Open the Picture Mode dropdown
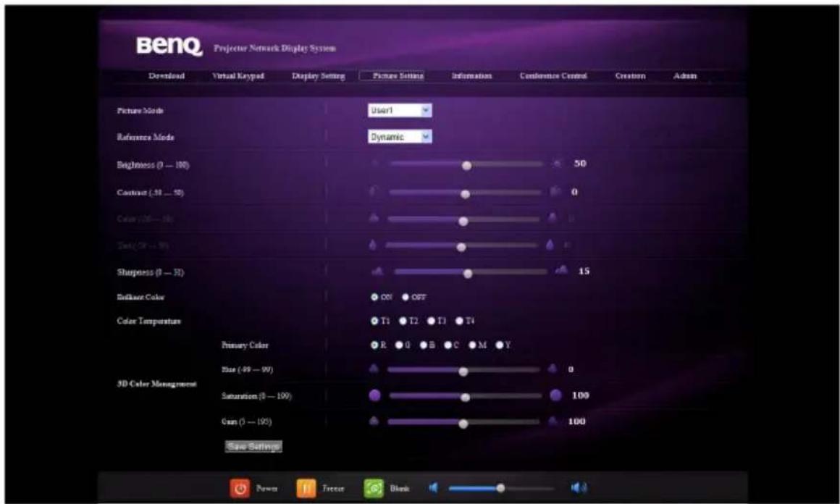This screenshot has width=840, height=504. point(400,110)
